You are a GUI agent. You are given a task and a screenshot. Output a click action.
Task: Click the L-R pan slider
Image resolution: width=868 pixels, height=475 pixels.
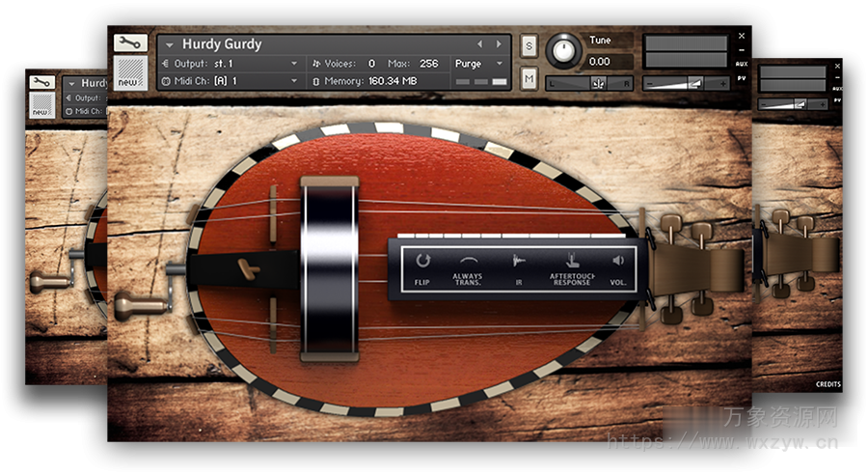589,84
